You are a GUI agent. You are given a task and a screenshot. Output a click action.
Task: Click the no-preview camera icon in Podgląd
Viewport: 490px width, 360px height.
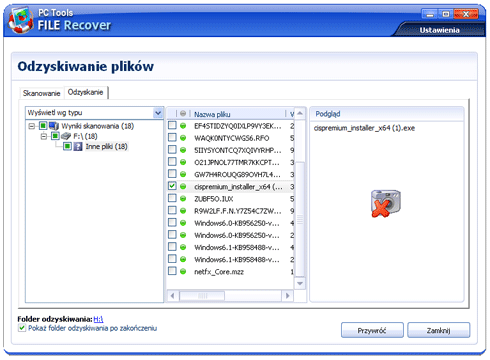[x=386, y=203]
